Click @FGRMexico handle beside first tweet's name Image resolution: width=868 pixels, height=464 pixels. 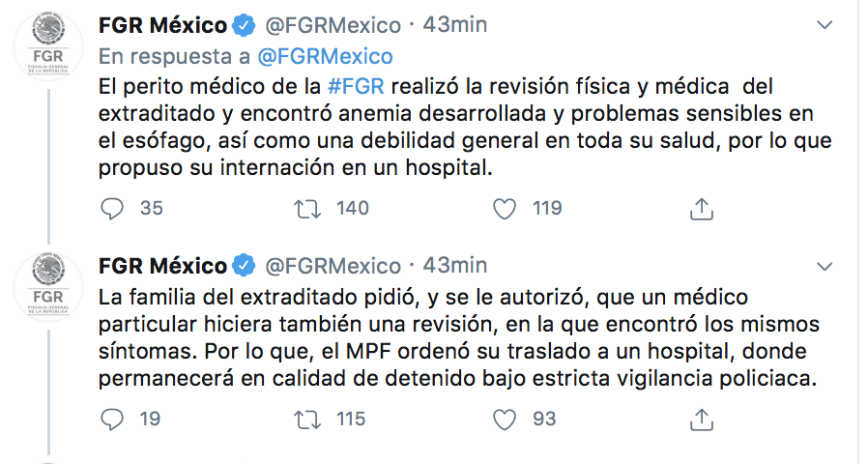point(333,24)
